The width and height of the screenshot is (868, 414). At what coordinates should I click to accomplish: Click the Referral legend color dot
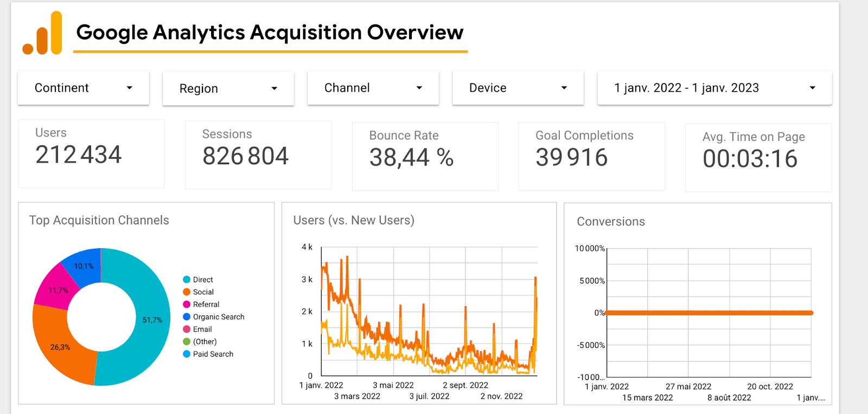coord(187,305)
